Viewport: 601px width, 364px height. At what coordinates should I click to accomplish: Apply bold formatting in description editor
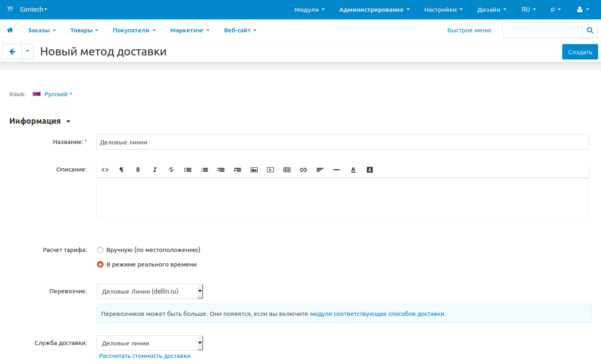click(138, 170)
